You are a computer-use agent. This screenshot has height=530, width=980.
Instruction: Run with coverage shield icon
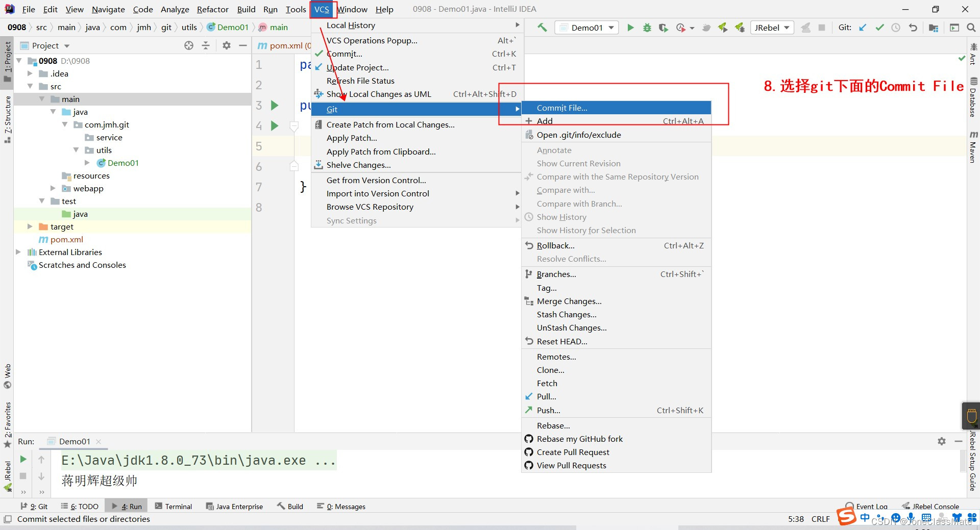(x=663, y=28)
